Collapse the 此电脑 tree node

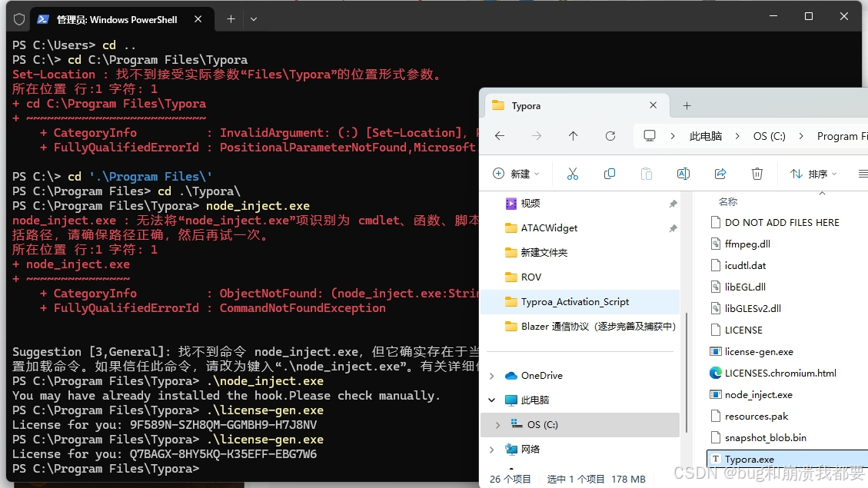point(492,400)
